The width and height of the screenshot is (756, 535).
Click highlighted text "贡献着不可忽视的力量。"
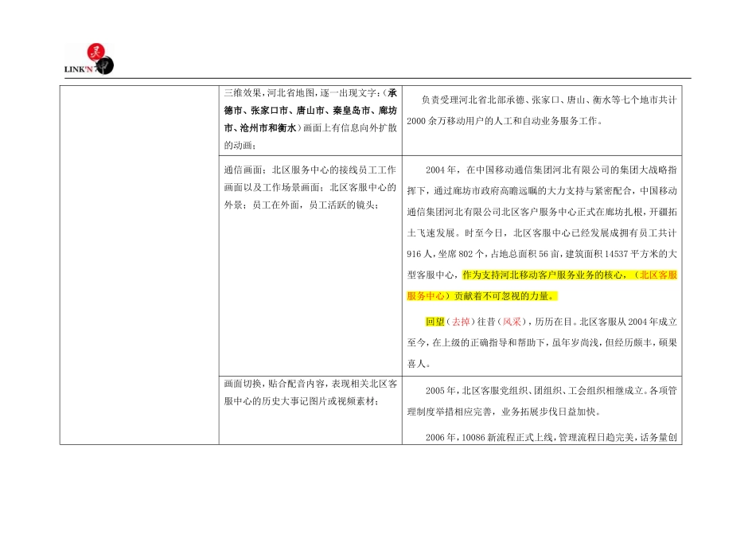click(505, 296)
